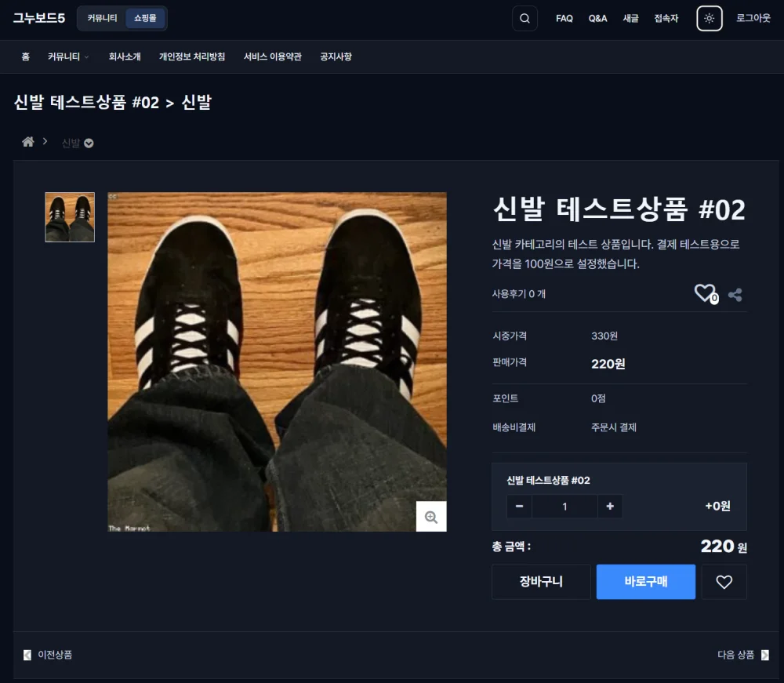Screen dimensions: 784x683
Task: Buy now with 바로구매 button
Action: click(645, 582)
